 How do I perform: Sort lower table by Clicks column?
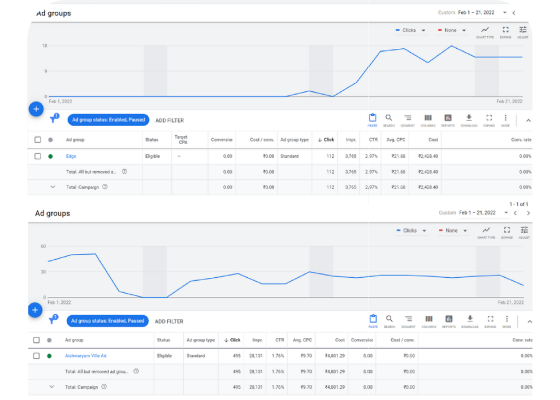coord(232,340)
